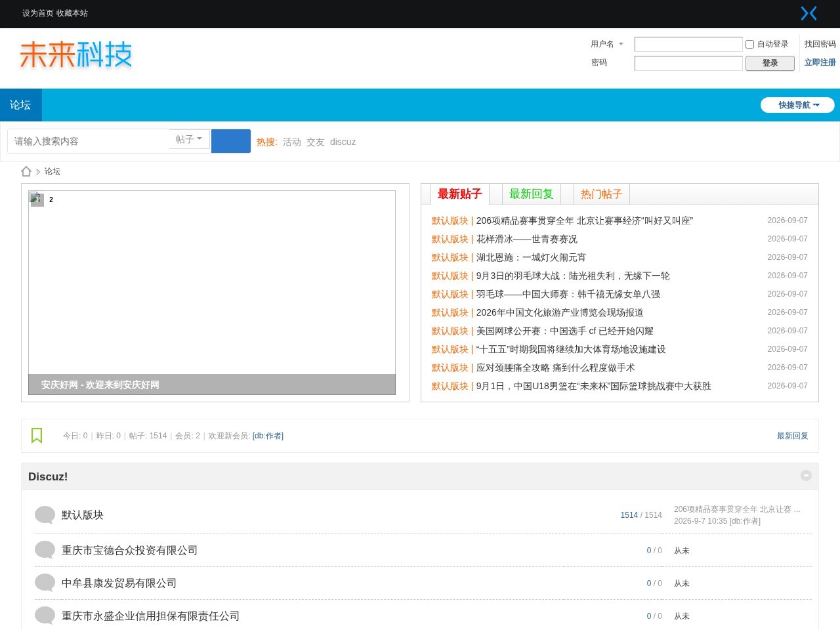The height and width of the screenshot is (630, 840).
Task: Open the 帖子 search type dropdown
Action: [x=189, y=139]
